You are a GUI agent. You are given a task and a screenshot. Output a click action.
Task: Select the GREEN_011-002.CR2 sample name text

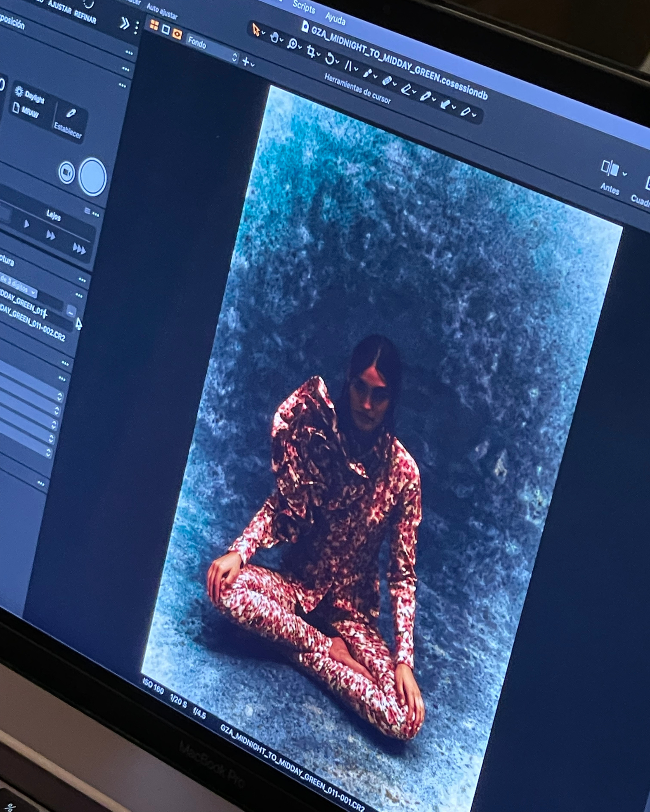click(x=32, y=322)
